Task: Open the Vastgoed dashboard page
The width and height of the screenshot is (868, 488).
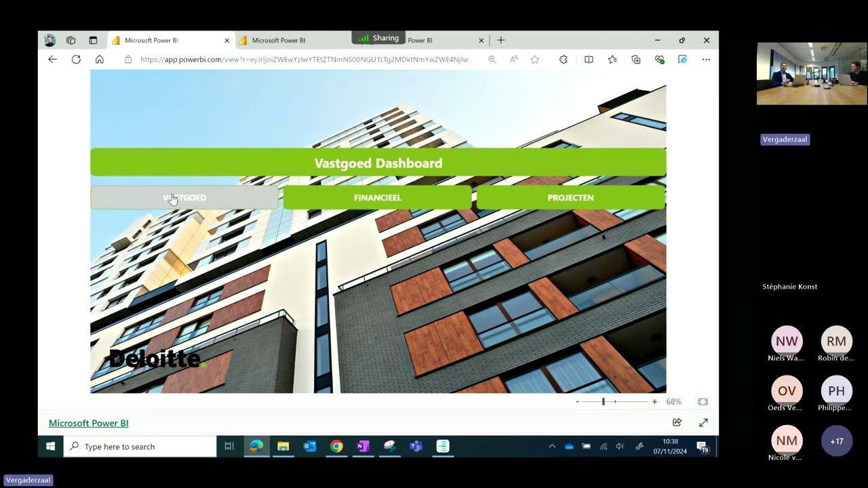Action: tap(184, 197)
